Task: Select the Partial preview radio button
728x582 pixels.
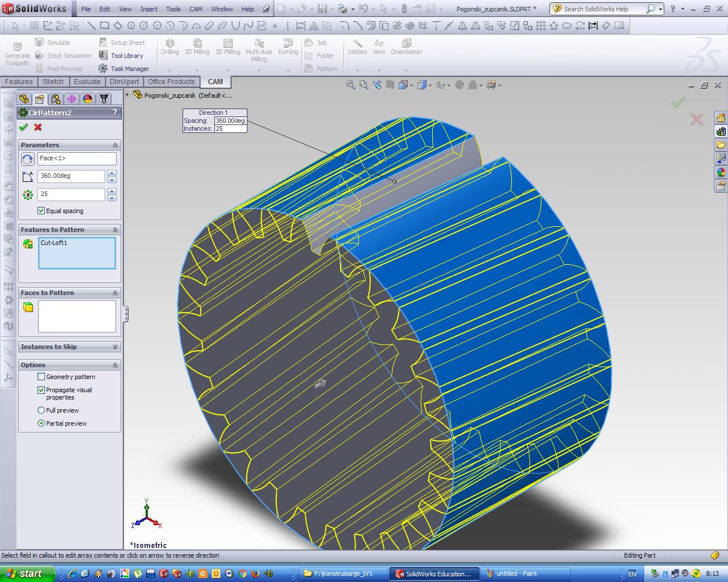Action: (41, 423)
